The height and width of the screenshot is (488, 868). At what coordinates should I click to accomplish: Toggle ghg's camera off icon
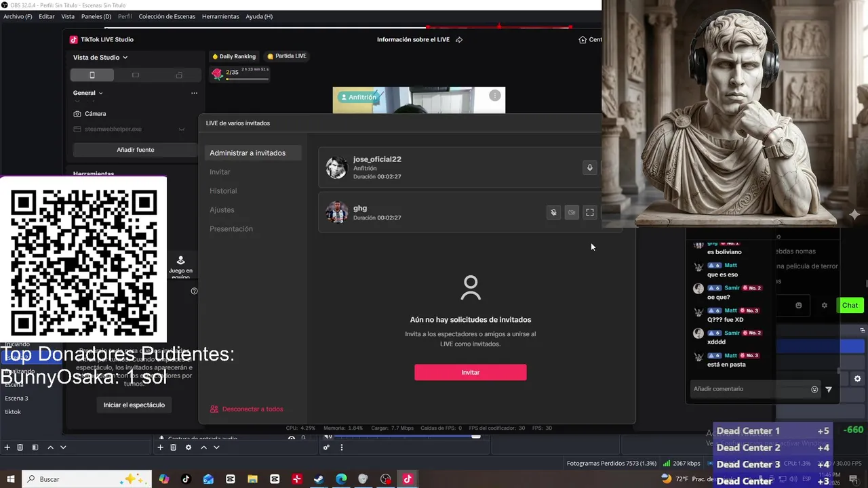pos(572,212)
